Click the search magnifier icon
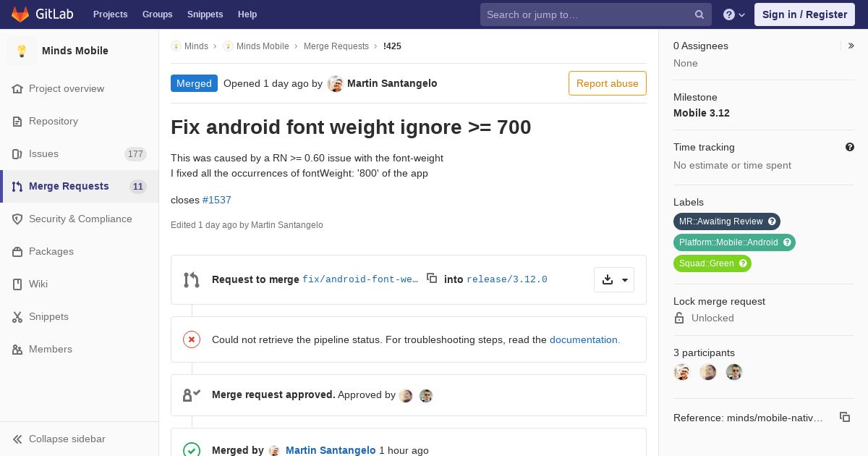 click(x=699, y=14)
